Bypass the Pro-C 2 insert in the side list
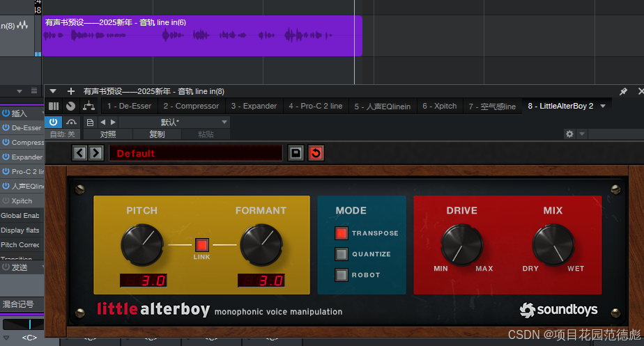Viewport: 644px width, 346px height. (6, 171)
